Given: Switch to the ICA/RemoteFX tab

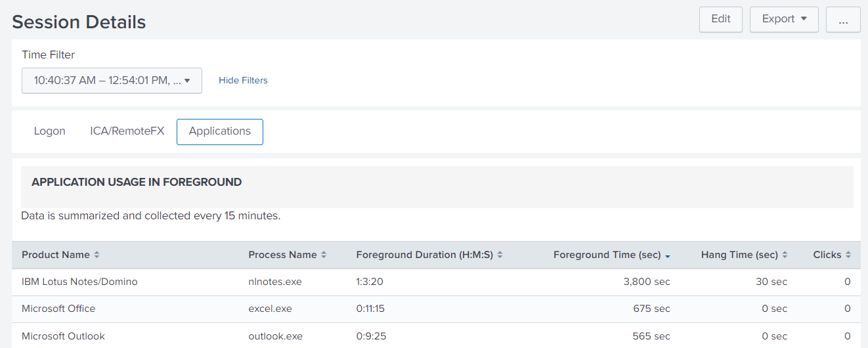Looking at the screenshot, I should click(x=127, y=131).
